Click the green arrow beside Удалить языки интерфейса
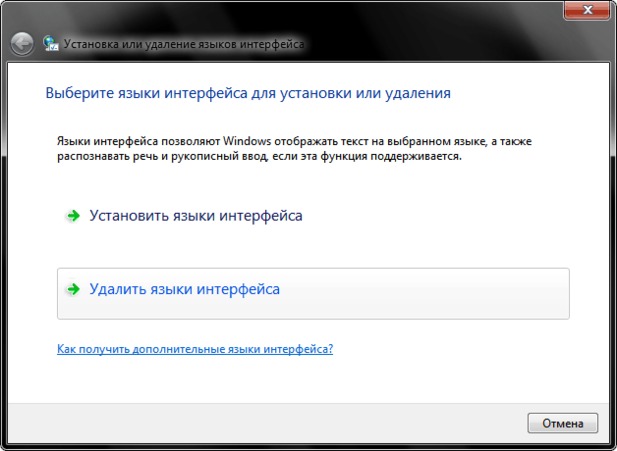This screenshot has height=451, width=617. (x=73, y=289)
